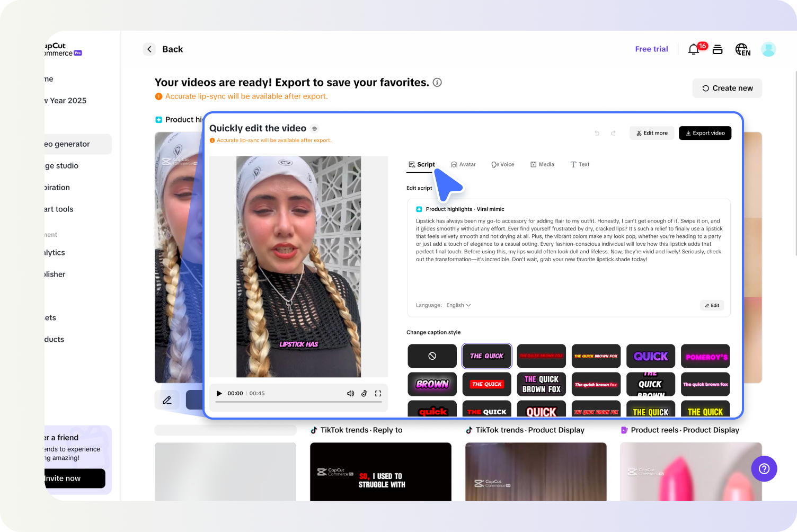Redo the last change with the forward arrow
This screenshot has height=532, width=797.
pos(613,133)
